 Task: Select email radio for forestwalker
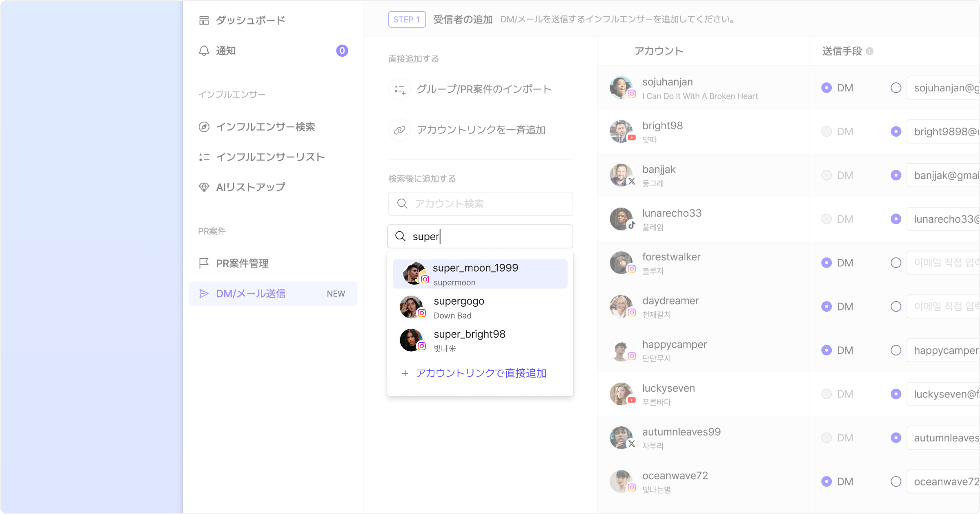click(x=896, y=263)
